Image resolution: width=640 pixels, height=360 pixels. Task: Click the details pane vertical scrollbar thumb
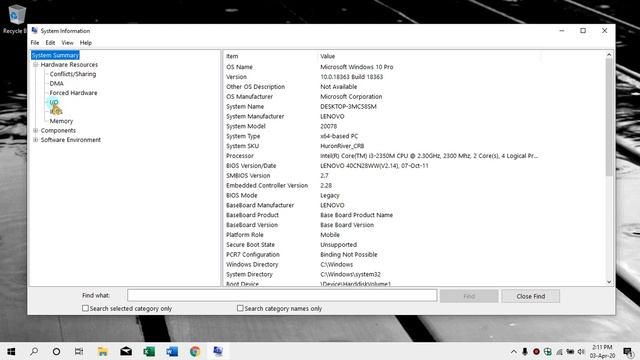click(609, 116)
